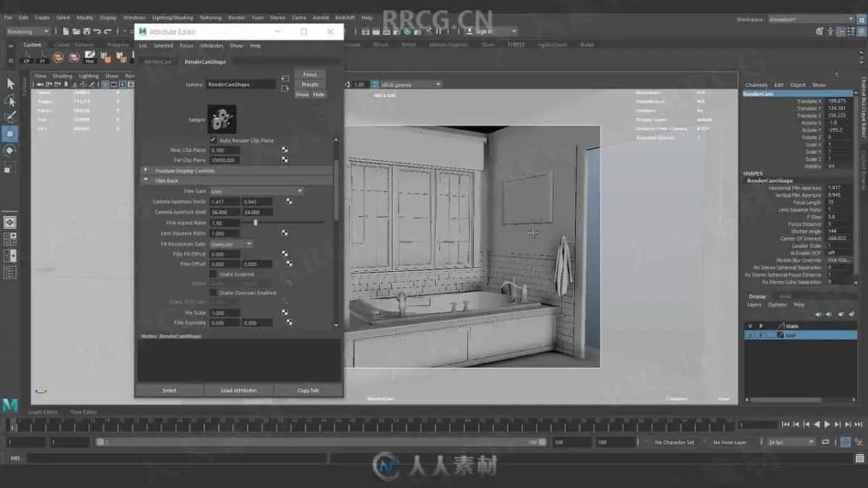868x488 pixels.
Task: Click the Presets button
Action: point(310,85)
